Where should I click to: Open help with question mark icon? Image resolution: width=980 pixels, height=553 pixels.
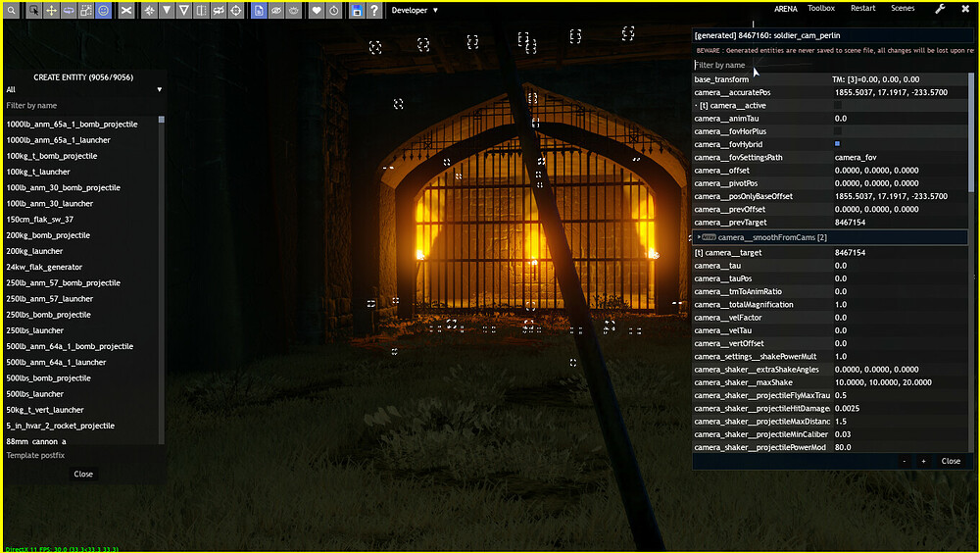point(373,10)
